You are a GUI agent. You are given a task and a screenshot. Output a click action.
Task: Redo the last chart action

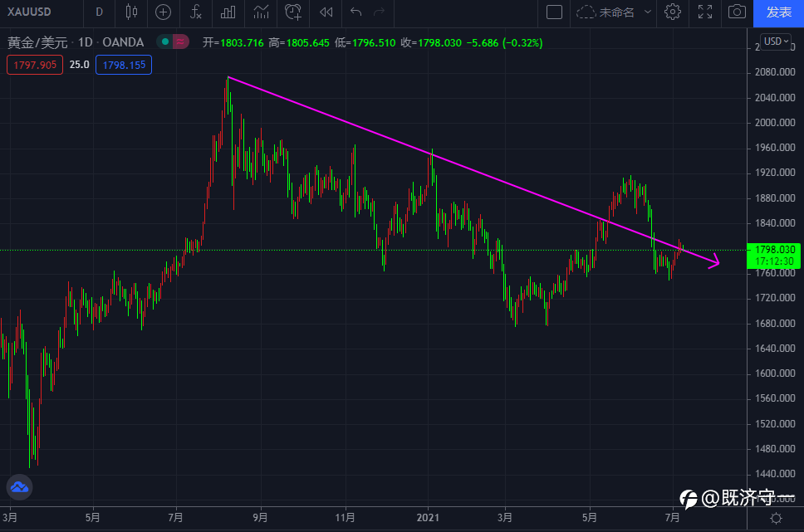pyautogui.click(x=379, y=12)
